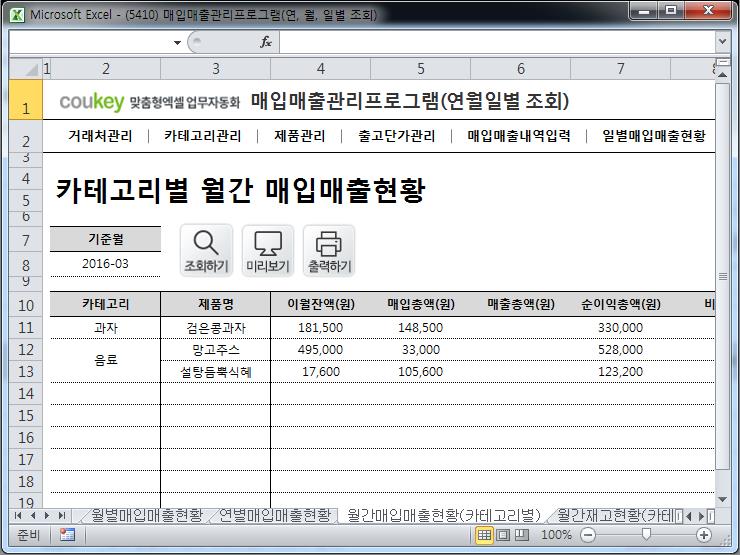Switch to Page Break Preview icon
The height and width of the screenshot is (555, 740).
[x=521, y=535]
